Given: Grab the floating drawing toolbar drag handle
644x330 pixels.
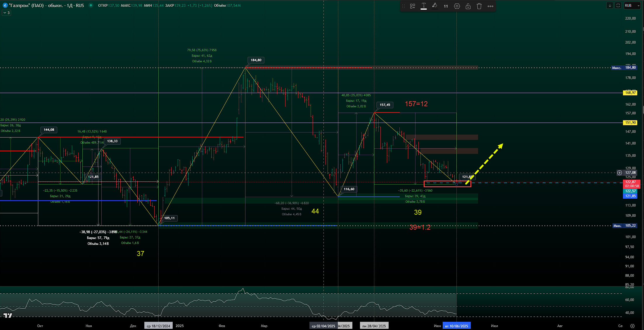Looking at the screenshot, I should click(404, 6).
